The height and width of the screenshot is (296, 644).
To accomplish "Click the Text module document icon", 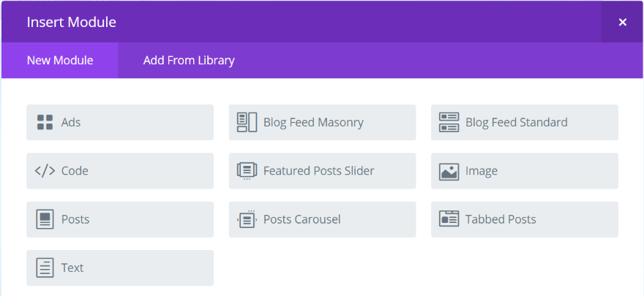I will [45, 267].
